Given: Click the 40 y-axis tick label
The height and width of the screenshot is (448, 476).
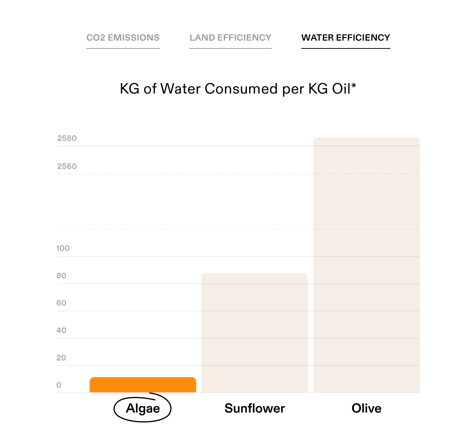Looking at the screenshot, I should pyautogui.click(x=61, y=330).
